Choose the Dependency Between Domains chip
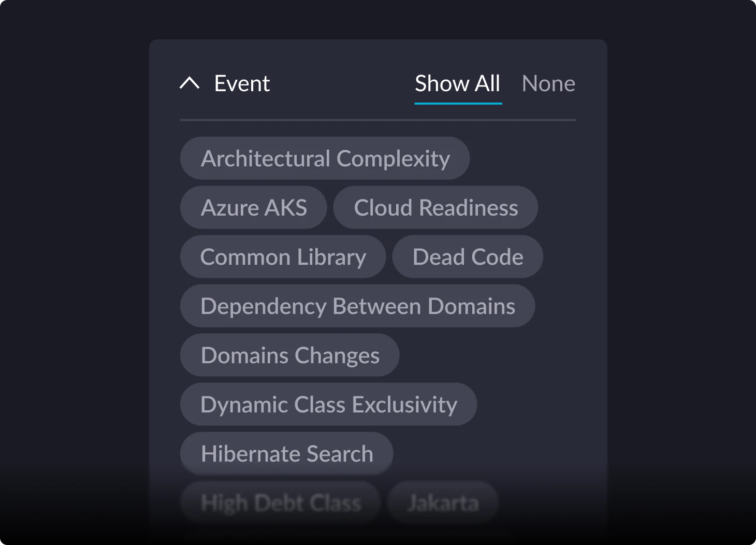 (358, 306)
